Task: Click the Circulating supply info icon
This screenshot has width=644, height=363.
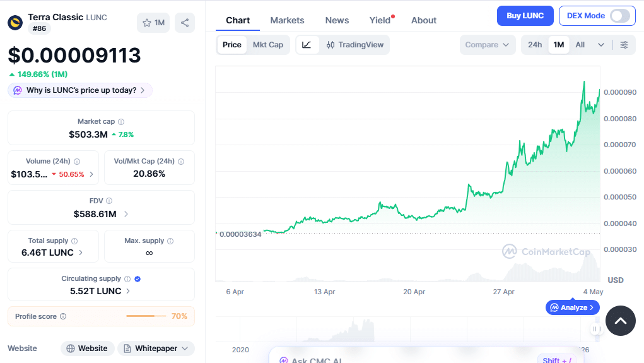Action: pyautogui.click(x=127, y=279)
